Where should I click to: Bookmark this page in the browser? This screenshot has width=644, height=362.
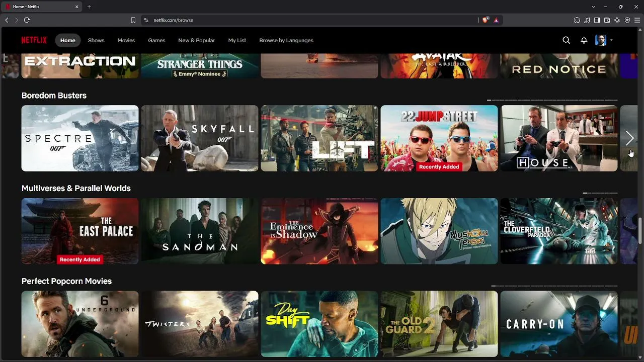133,20
